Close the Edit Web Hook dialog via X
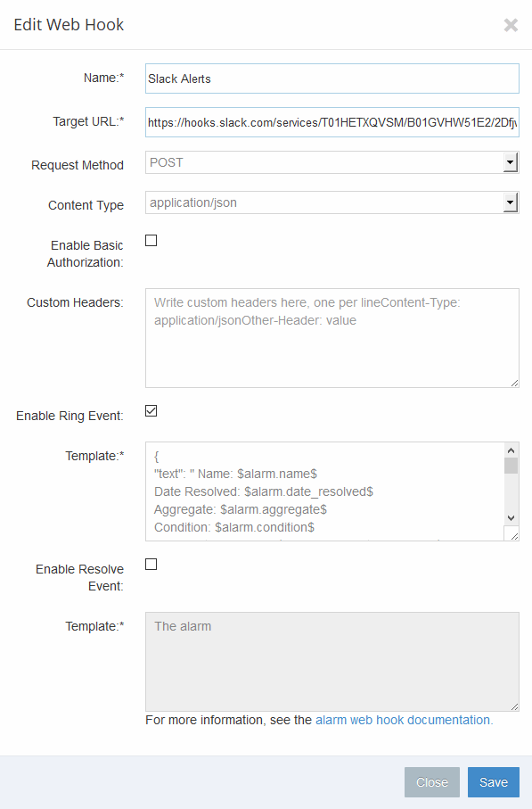The image size is (532, 809). 511,25
